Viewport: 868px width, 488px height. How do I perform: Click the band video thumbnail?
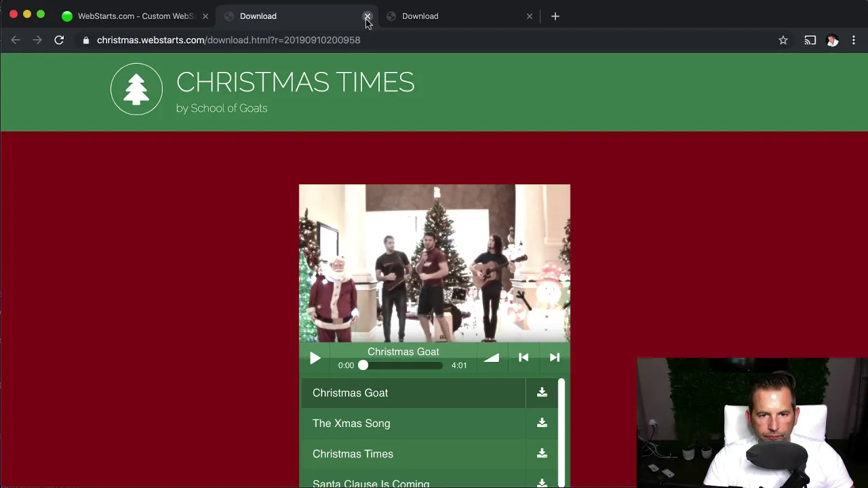pyautogui.click(x=435, y=264)
